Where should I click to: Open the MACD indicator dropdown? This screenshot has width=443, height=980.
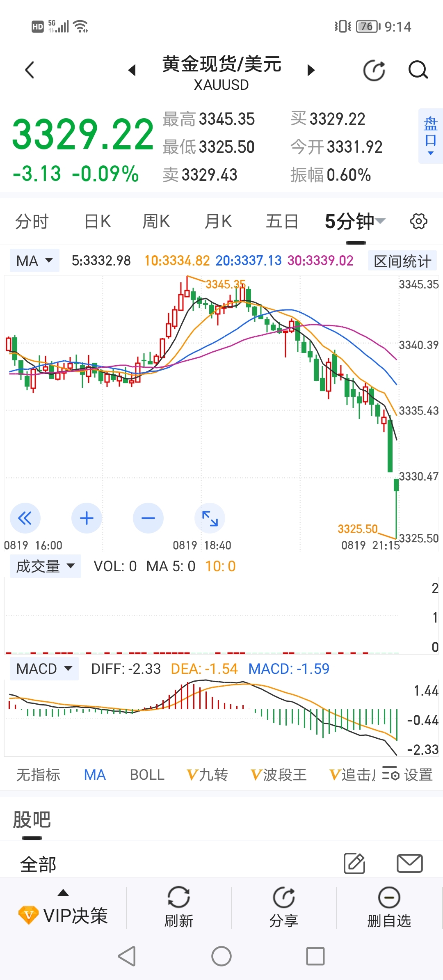pyautogui.click(x=44, y=669)
